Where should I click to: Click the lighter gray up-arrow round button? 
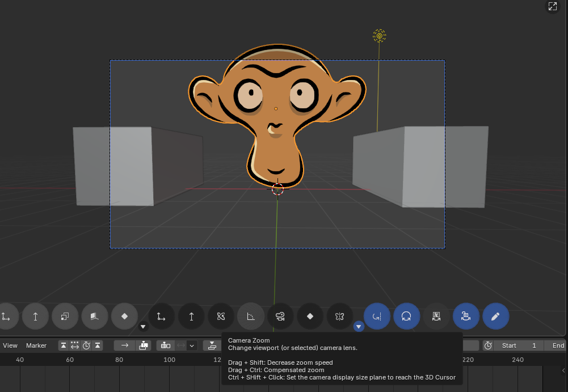click(x=36, y=317)
